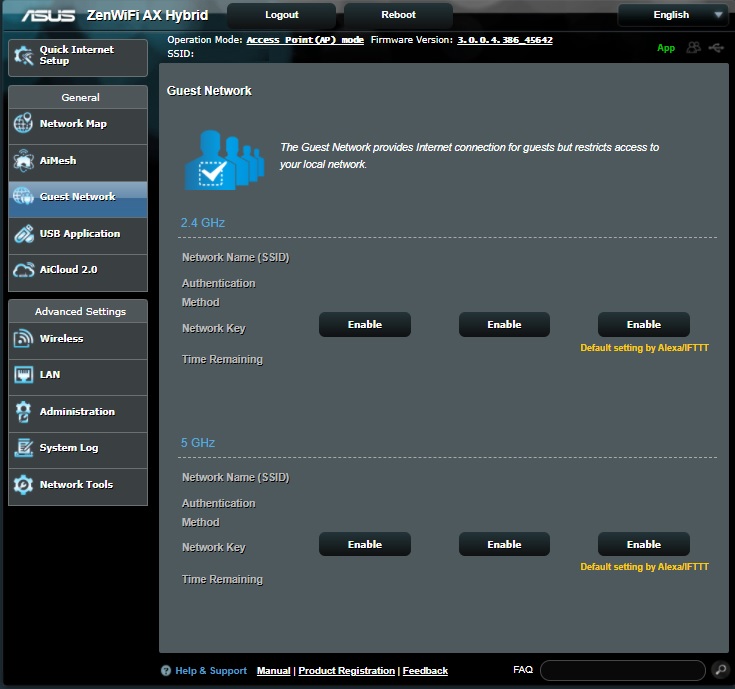
Task: Click the AiCloud 2.0 cloud icon
Action: tap(23, 270)
